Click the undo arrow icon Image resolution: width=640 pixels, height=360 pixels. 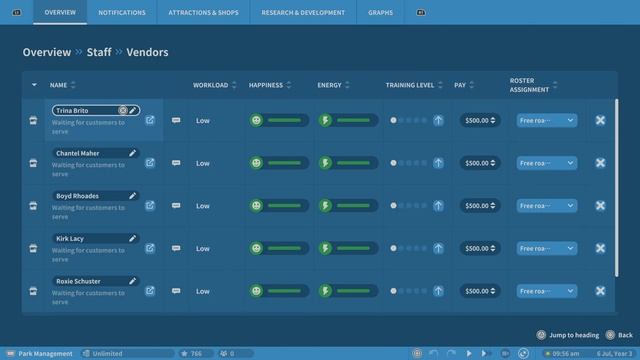[x=433, y=353]
